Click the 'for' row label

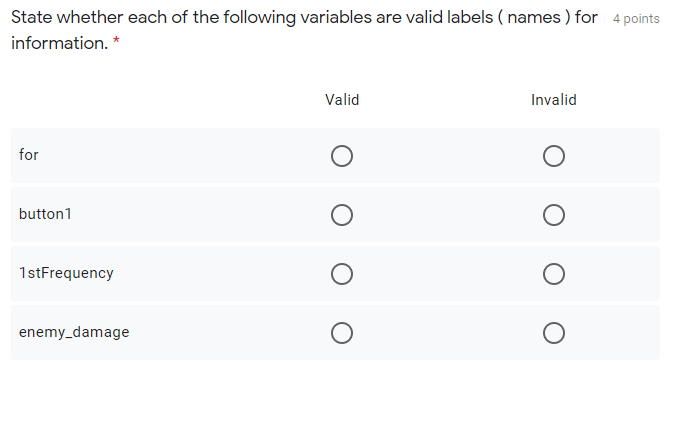coord(29,155)
